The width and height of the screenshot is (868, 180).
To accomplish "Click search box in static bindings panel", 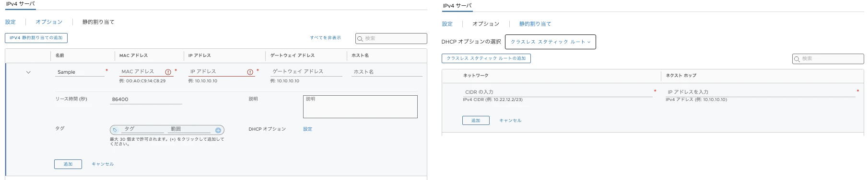I will (x=391, y=38).
